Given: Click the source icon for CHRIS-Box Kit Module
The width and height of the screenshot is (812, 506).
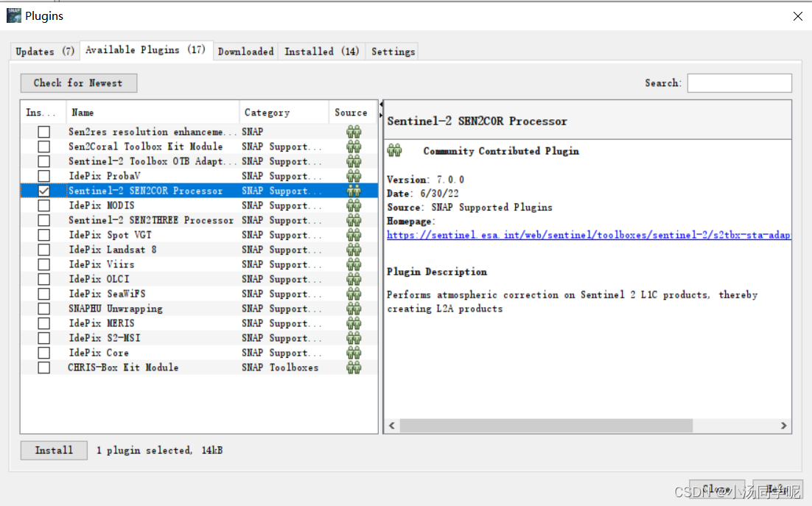Looking at the screenshot, I should point(354,367).
